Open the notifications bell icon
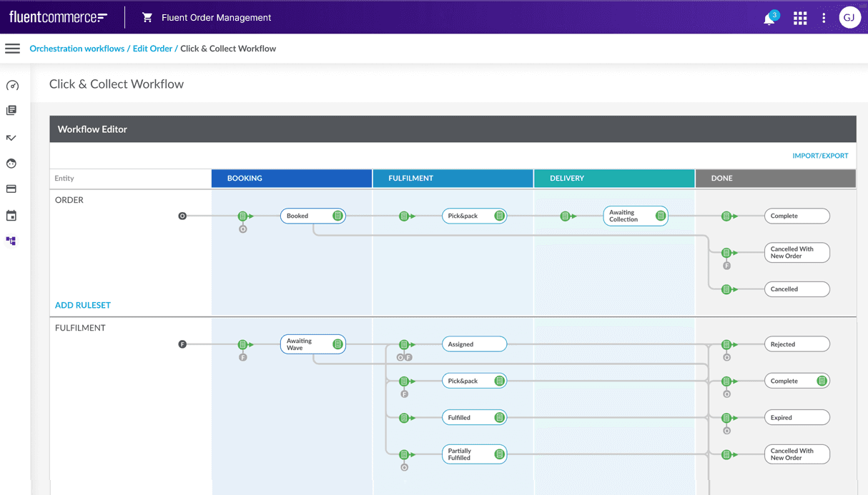The image size is (868, 495). (769, 19)
